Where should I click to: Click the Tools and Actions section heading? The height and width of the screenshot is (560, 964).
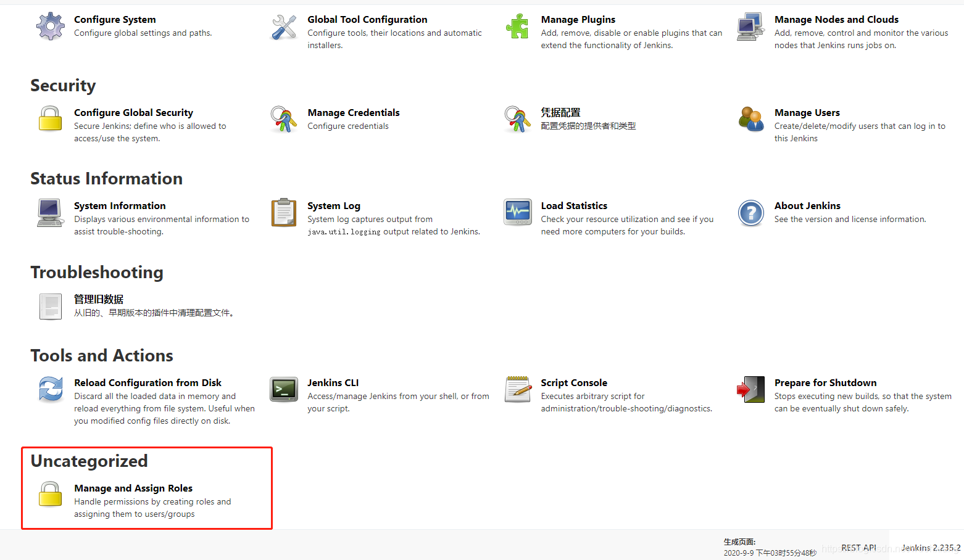pyautogui.click(x=102, y=356)
